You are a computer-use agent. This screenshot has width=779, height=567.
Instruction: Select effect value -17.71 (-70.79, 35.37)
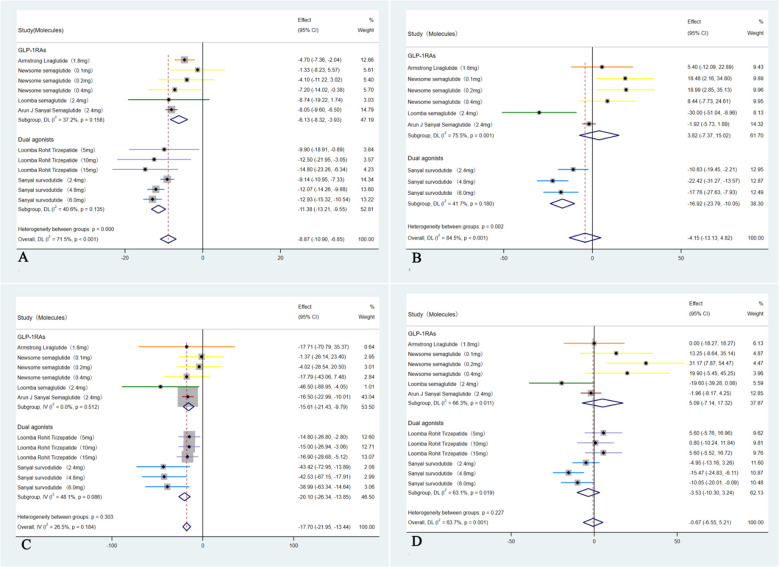coord(323,347)
